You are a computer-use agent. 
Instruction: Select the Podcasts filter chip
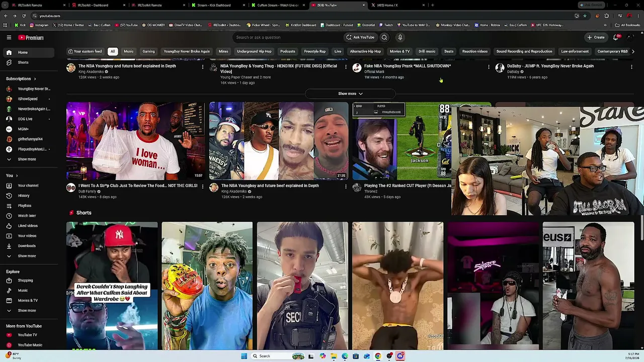[x=288, y=51]
